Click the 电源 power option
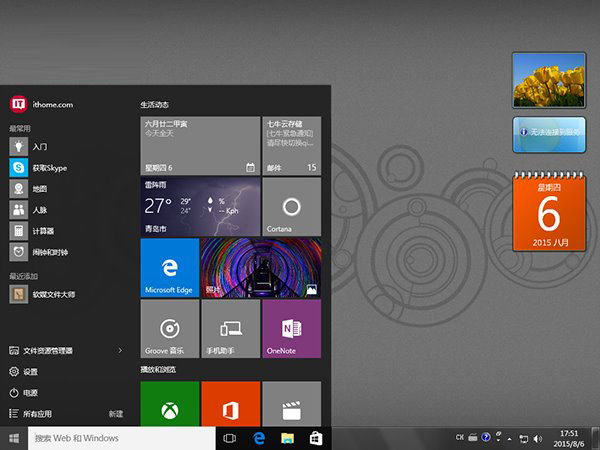 tap(30, 393)
